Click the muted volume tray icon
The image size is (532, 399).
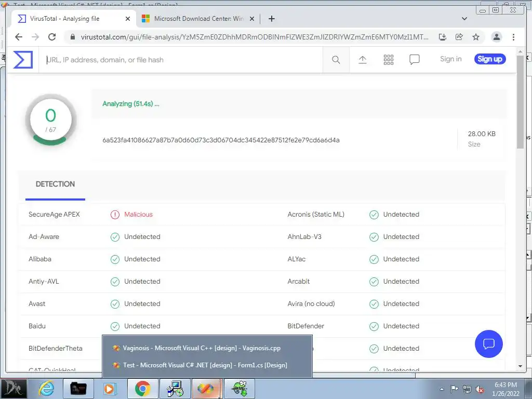click(480, 389)
